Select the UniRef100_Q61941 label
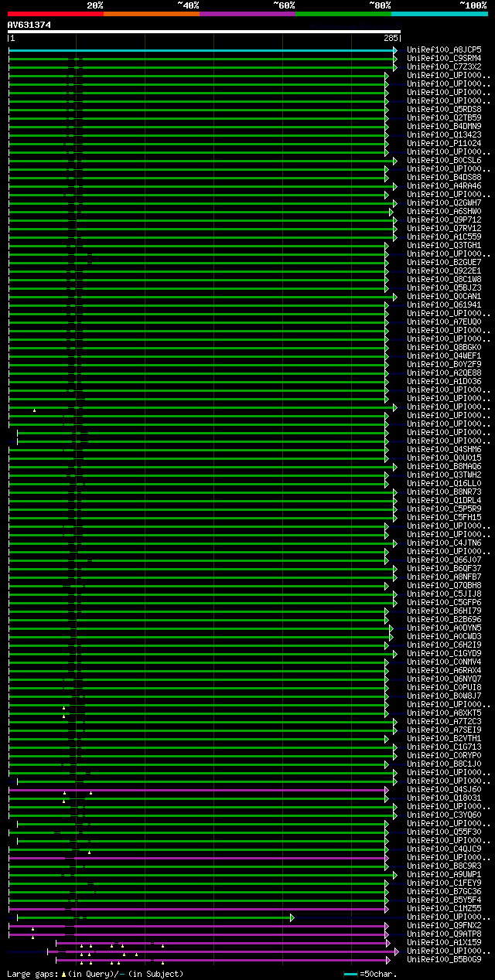This screenshot has height=980, width=495. click(444, 305)
